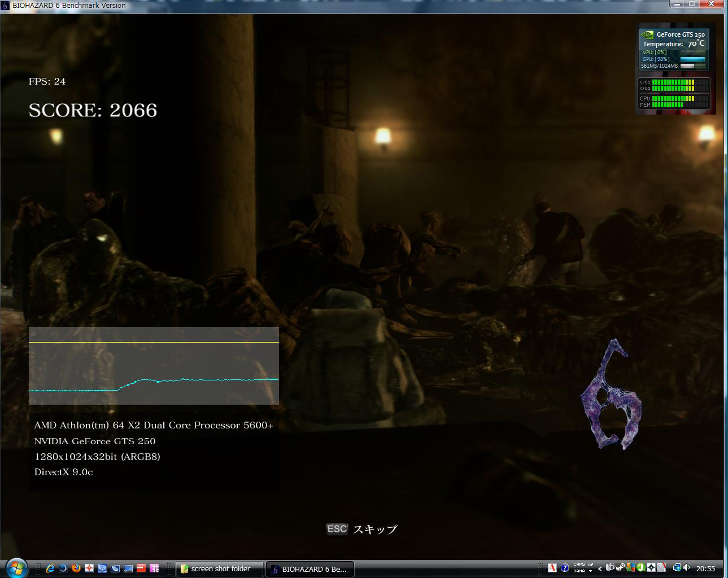Click the MEM meter bar in the gadget

pos(680,104)
